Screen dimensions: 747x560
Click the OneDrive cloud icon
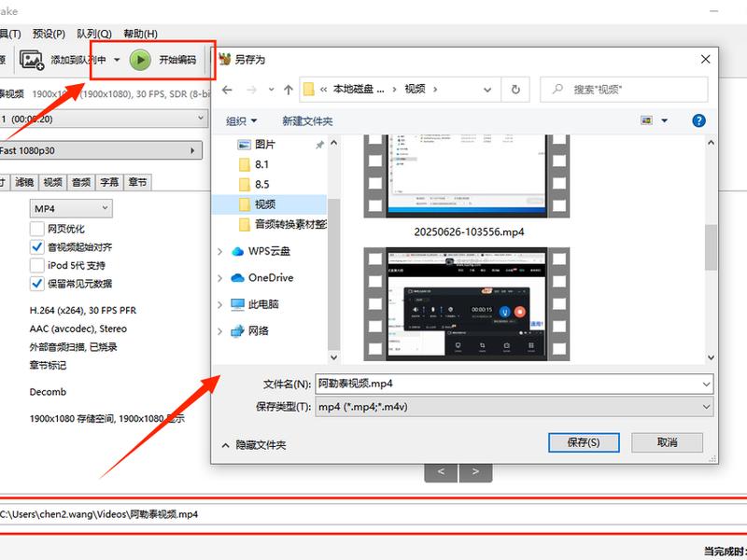[237, 277]
